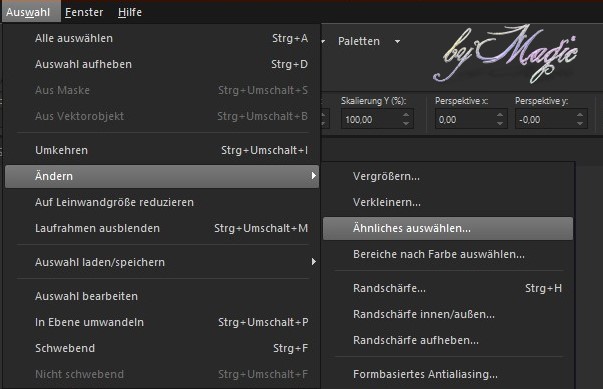603x389 pixels.
Task: Choose Ähnliches auswählen option
Action: coord(448,228)
